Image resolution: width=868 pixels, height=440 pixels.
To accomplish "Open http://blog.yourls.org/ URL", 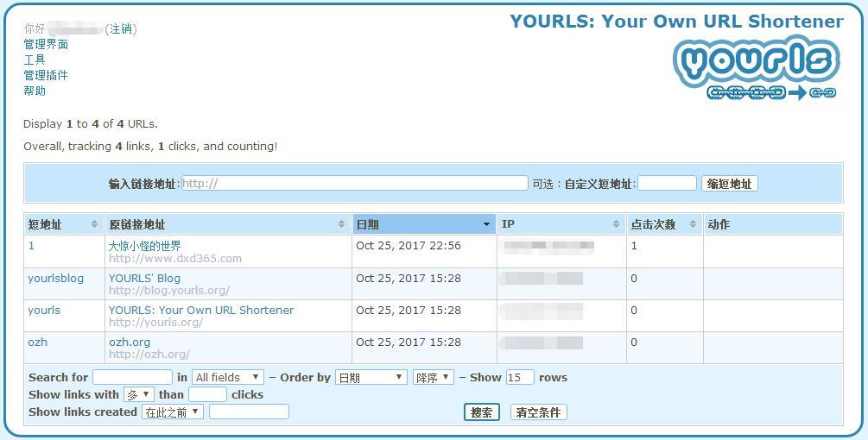I will (x=168, y=290).
